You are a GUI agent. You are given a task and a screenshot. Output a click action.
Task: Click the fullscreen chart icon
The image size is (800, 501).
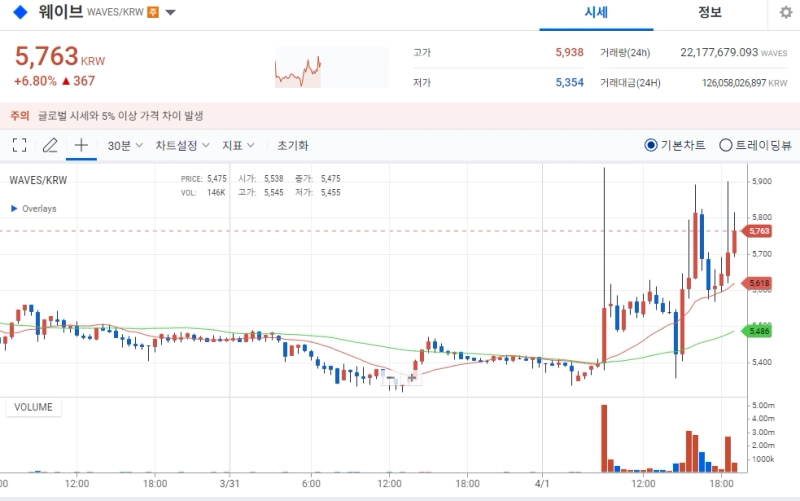point(19,145)
